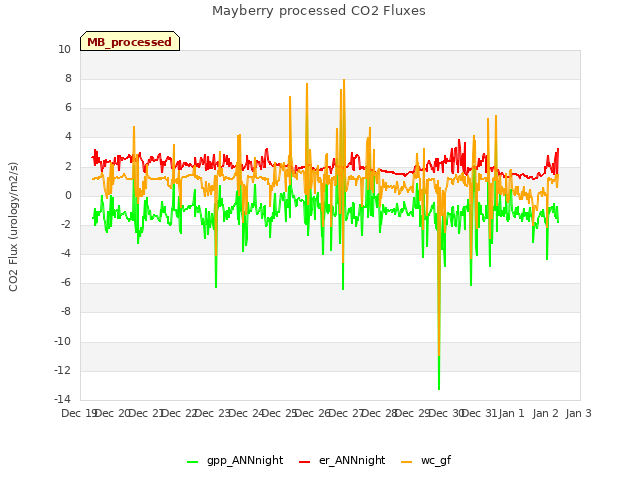The width and height of the screenshot is (640, 480).
Task: Click the x-axis label Jan 3
Action: tap(578, 413)
